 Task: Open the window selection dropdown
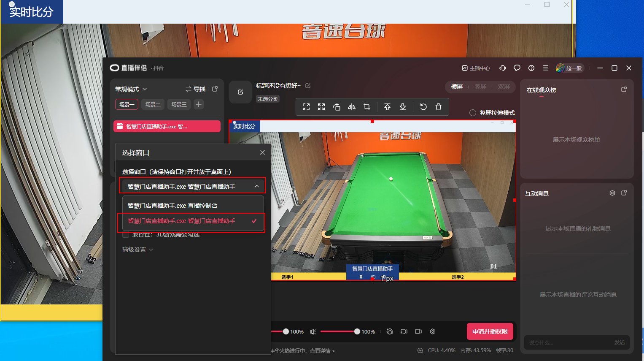(192, 186)
